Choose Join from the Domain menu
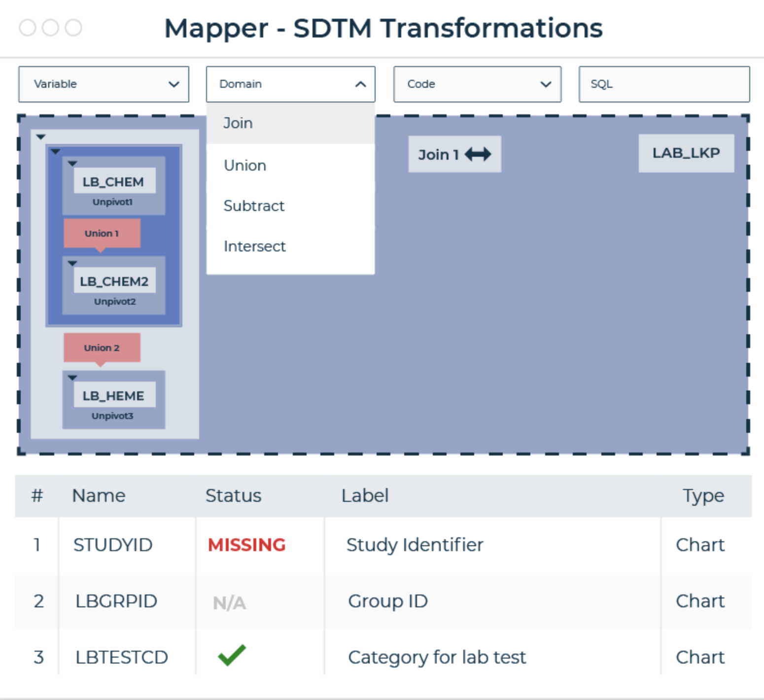The width and height of the screenshot is (764, 700). tap(238, 123)
